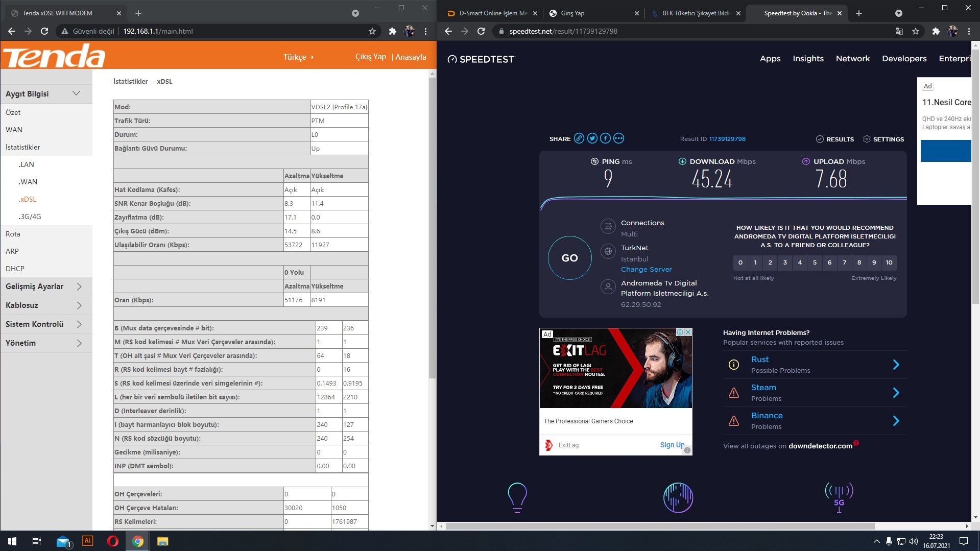Viewport: 980px width, 551px height.
Task: Open the WAN item under Aygıt Bilgisi
Action: (14, 130)
